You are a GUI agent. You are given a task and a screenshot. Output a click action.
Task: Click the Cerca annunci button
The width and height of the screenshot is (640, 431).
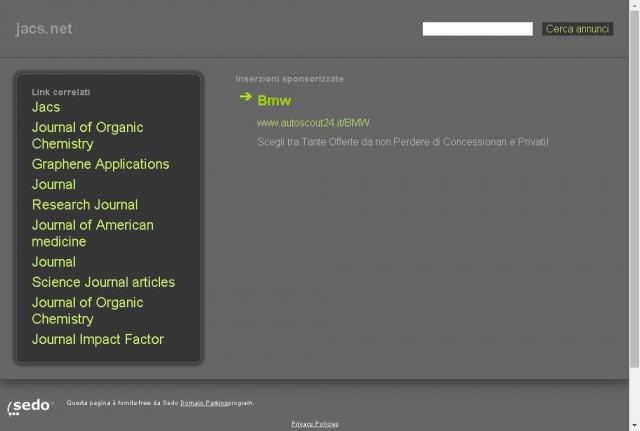[x=577, y=29]
